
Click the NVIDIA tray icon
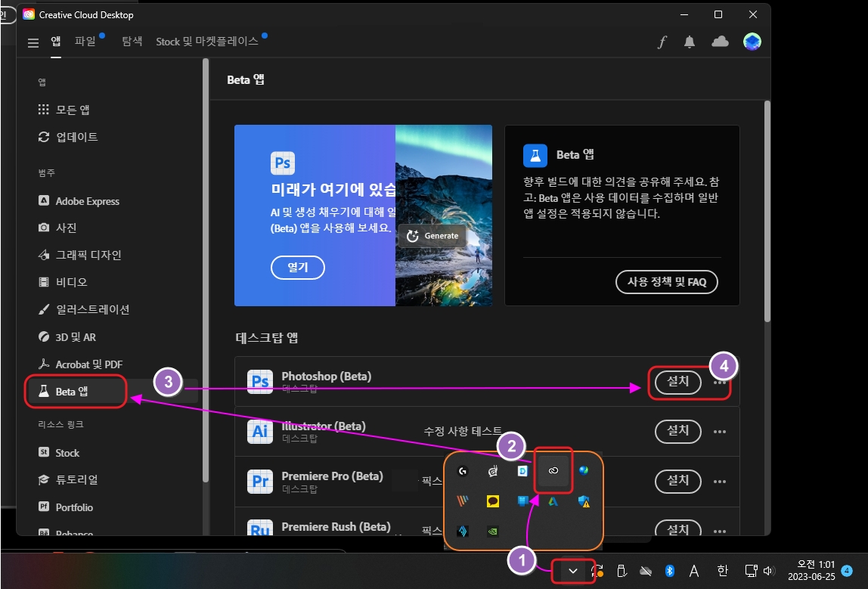tap(493, 532)
